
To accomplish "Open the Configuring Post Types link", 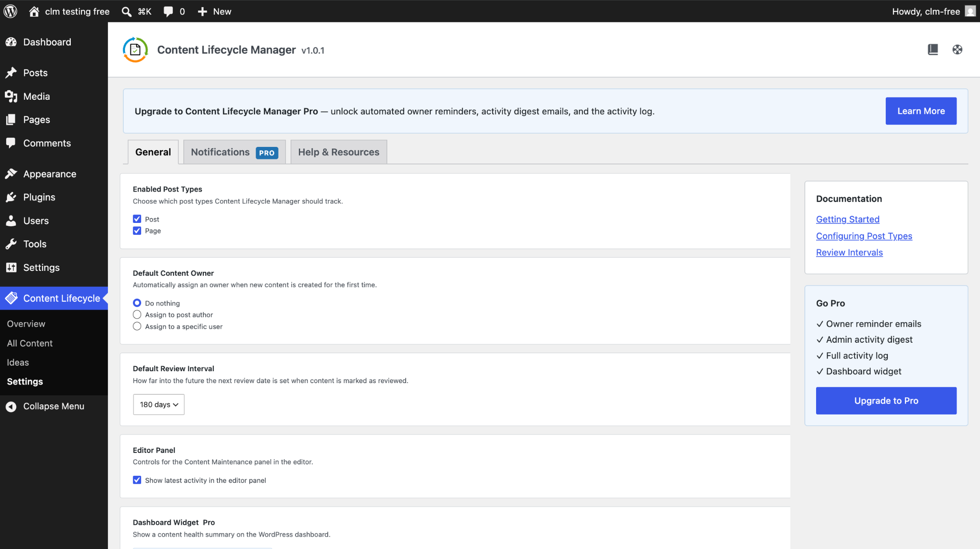I will tap(864, 236).
